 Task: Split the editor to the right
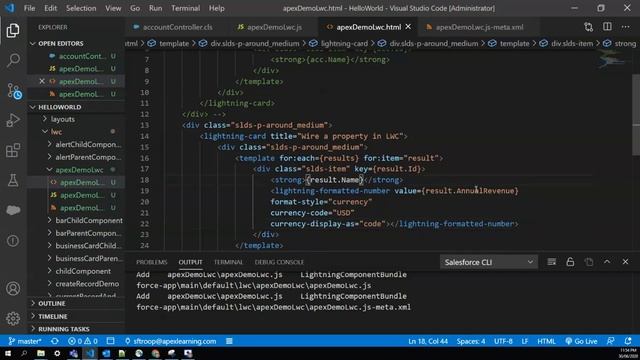[x=607, y=27]
